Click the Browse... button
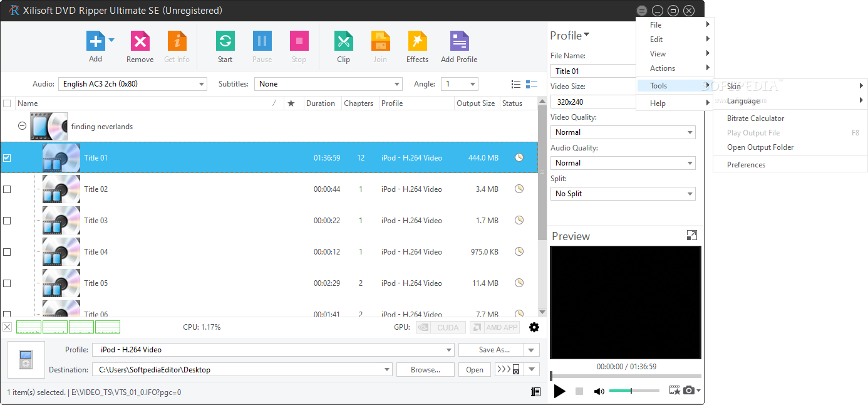This screenshot has height=405, width=868. (425, 370)
